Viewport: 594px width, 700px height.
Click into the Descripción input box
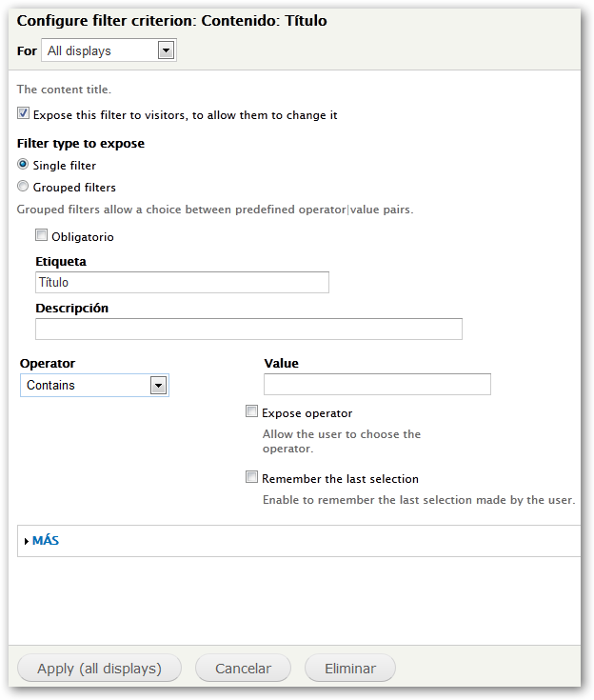tap(248, 329)
